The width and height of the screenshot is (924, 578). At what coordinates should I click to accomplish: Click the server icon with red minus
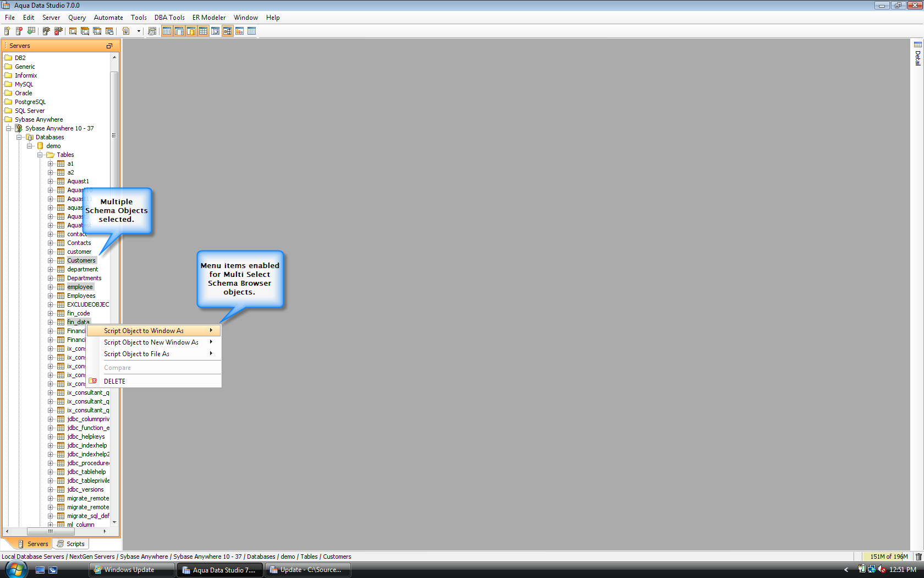point(19,31)
